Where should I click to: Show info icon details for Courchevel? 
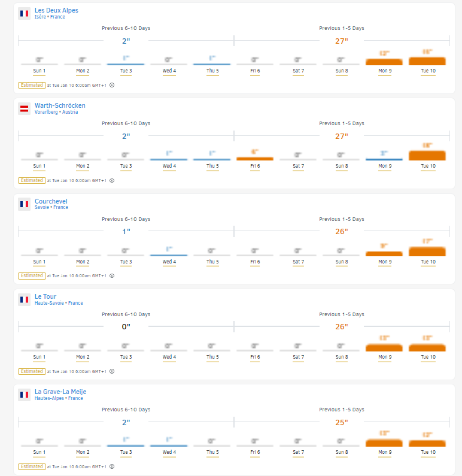(112, 276)
